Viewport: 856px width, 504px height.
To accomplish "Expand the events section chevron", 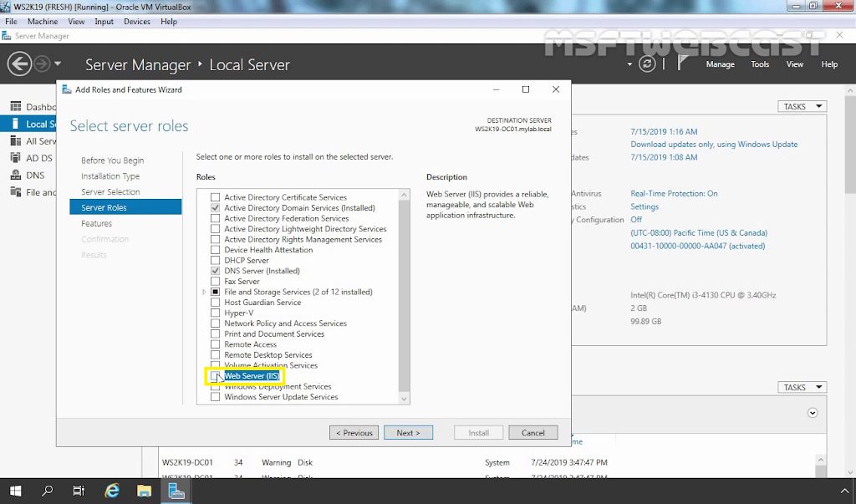I will pos(813,413).
